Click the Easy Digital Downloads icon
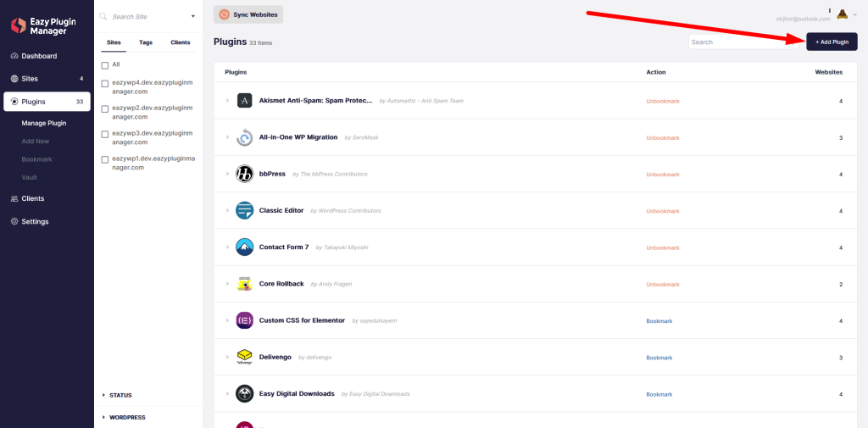This screenshot has width=868, height=428. click(245, 393)
